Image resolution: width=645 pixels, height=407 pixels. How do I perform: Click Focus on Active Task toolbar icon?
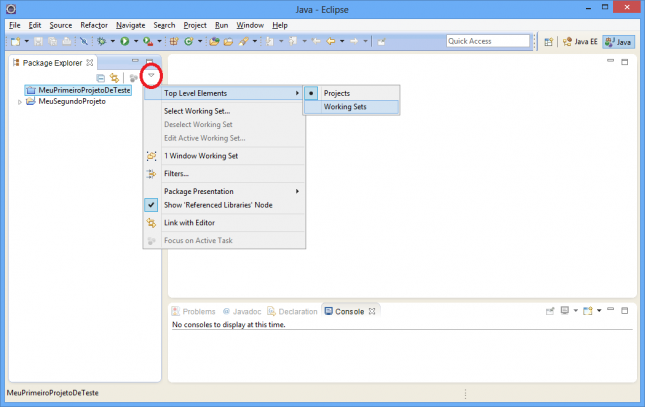pos(133,78)
